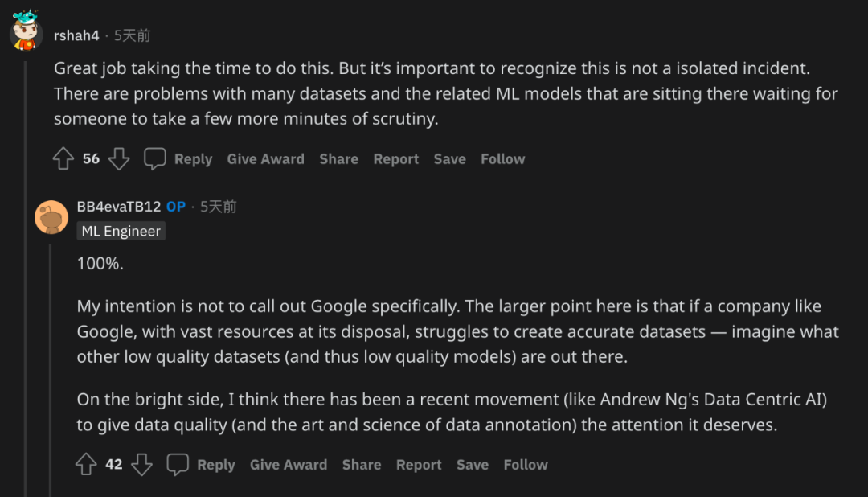Follow BB4evaTB12's reply thread

525,465
